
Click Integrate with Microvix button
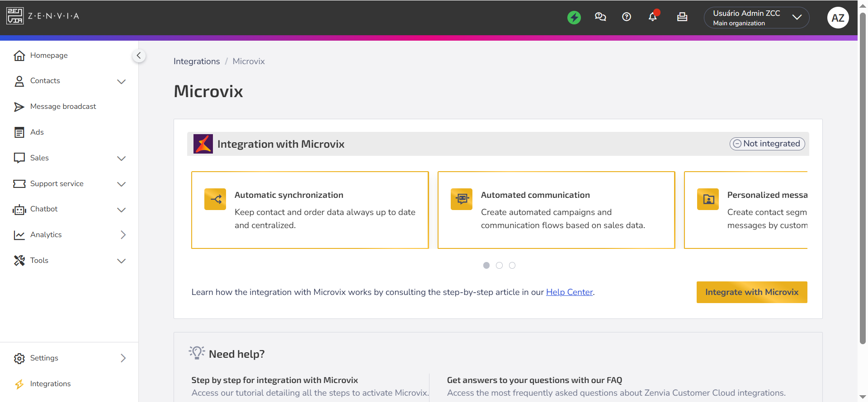[752, 292]
